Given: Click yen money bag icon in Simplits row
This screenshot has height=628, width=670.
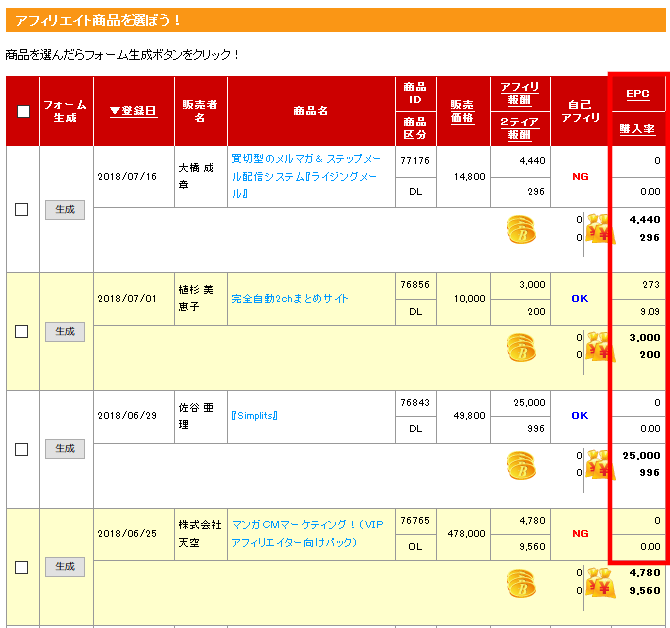Looking at the screenshot, I should point(600,464).
